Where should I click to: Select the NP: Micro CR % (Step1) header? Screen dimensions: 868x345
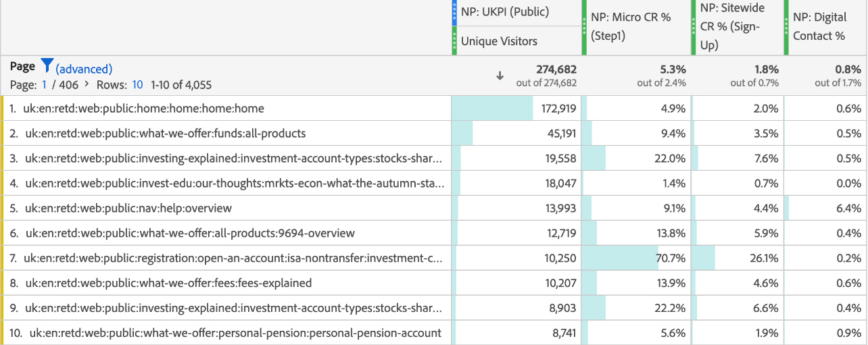pos(630,27)
